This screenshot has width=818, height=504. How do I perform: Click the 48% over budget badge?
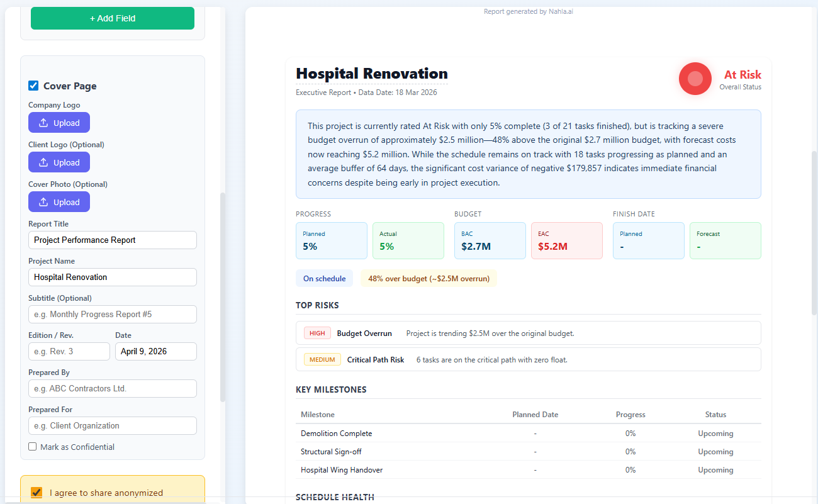(x=429, y=278)
